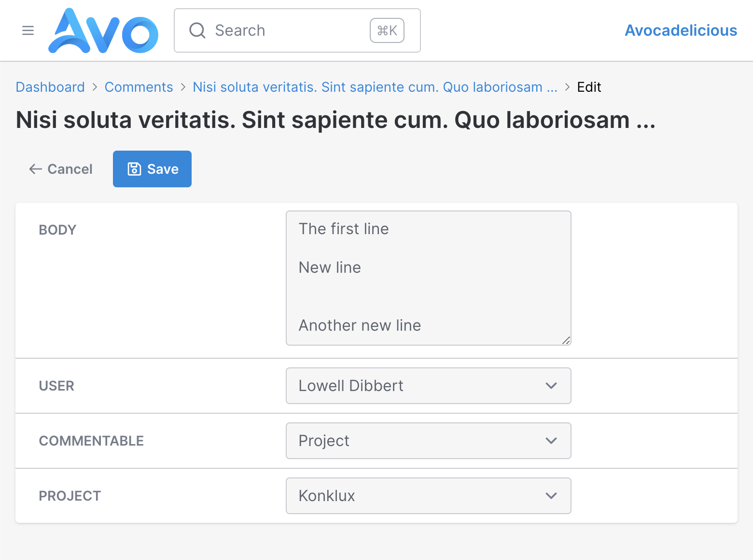753x560 pixels.
Task: Click the Avo logo
Action: (x=103, y=30)
